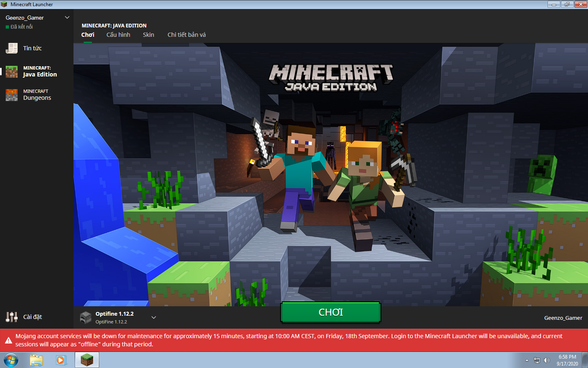Switch to the Chơi tab
The image size is (588, 368).
point(88,35)
